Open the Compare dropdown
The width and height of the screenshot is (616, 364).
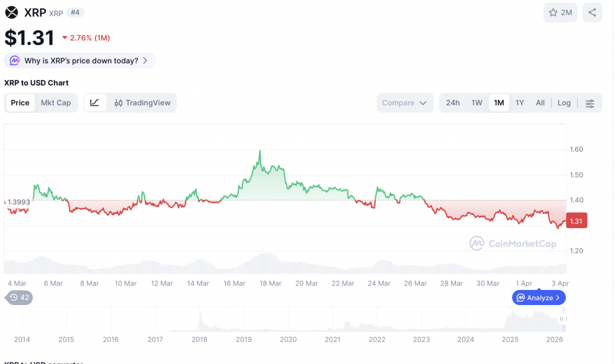coord(405,102)
